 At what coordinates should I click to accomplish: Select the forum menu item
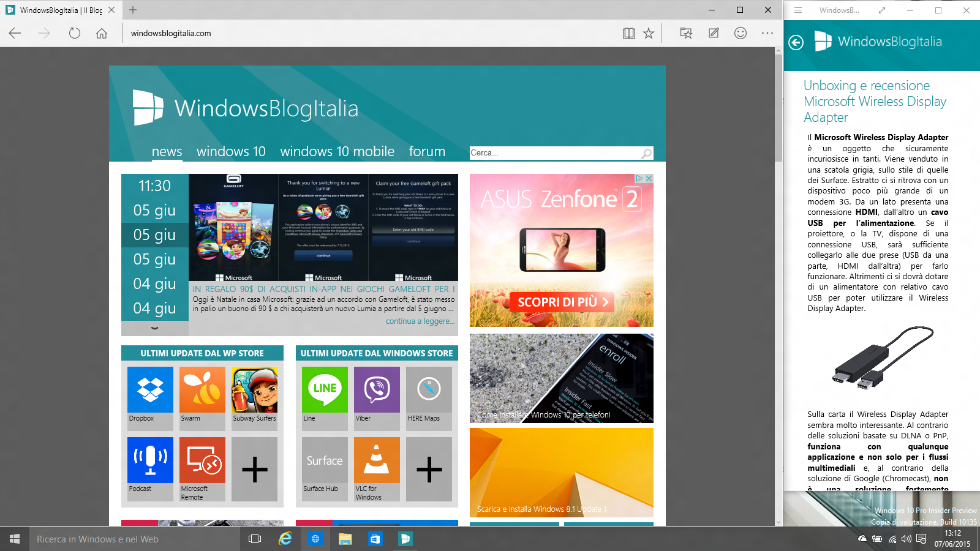coord(427,151)
